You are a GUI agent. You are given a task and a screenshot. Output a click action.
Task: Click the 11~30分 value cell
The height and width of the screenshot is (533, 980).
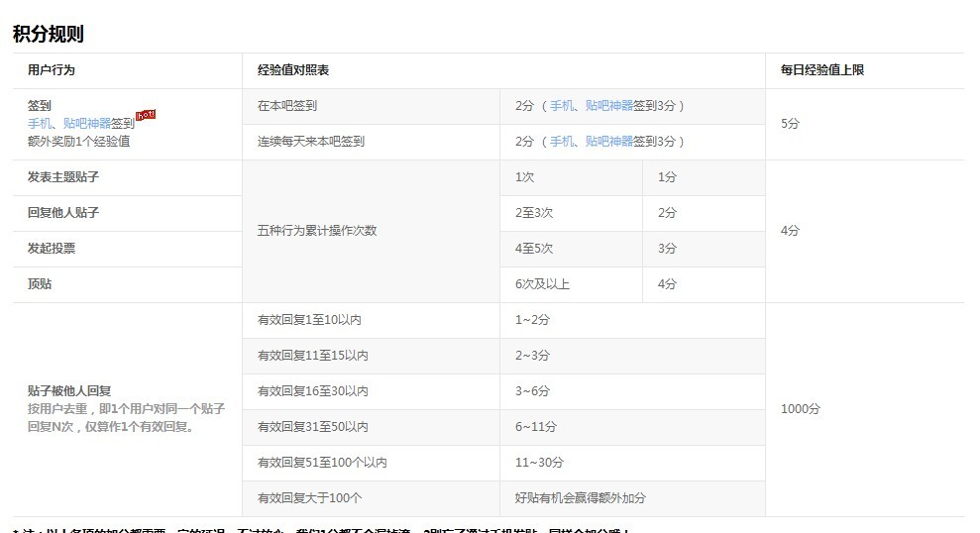point(632,463)
